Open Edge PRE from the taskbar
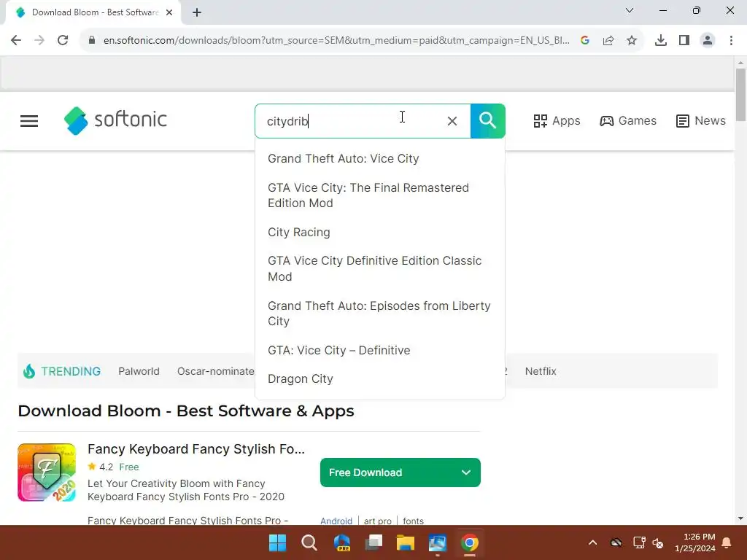Image resolution: width=747 pixels, height=560 pixels. point(341,542)
